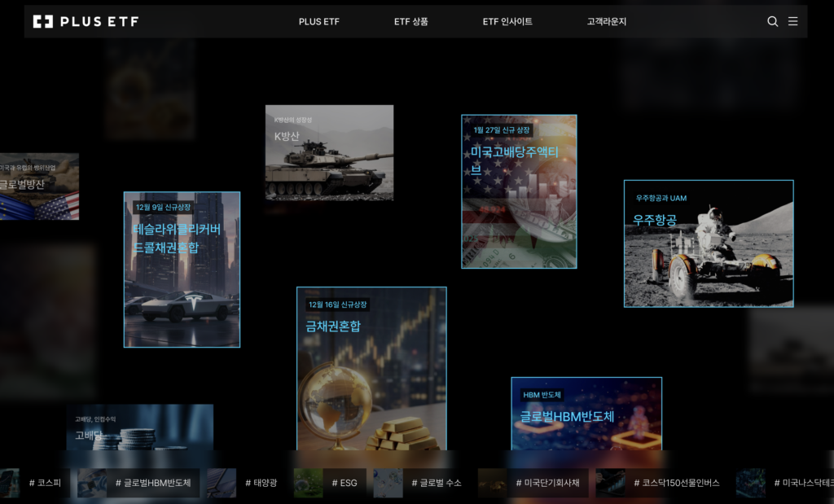Open the 테슬라위클리커버드콜채권혼합 card
Viewport: 834px width, 504px height.
point(182,270)
